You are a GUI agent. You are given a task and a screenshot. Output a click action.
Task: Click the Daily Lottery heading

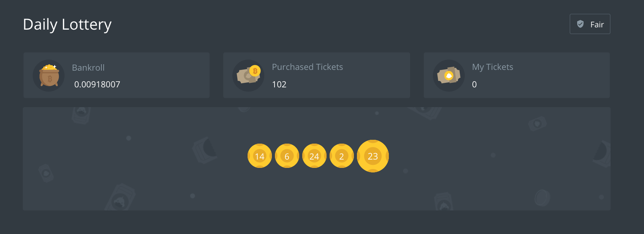tap(67, 24)
